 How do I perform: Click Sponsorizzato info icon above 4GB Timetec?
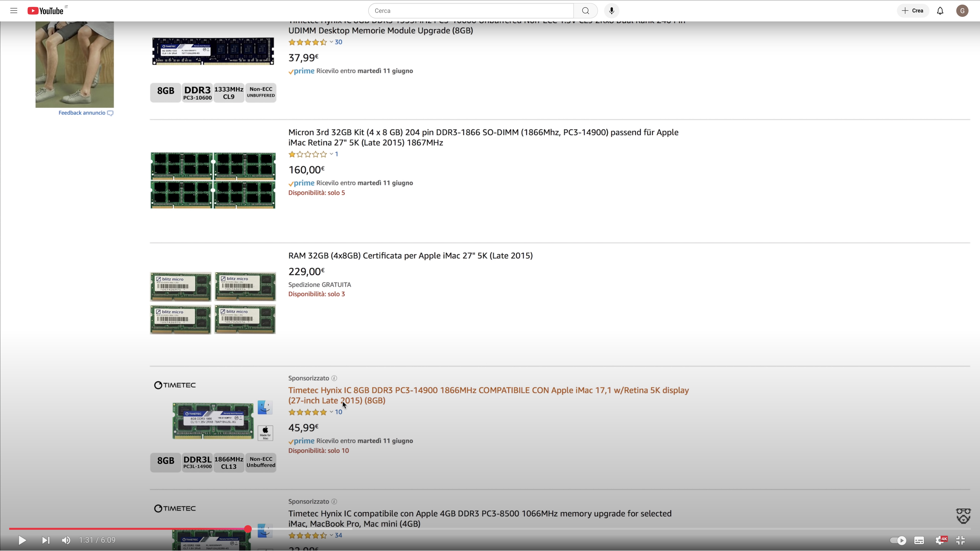(334, 502)
